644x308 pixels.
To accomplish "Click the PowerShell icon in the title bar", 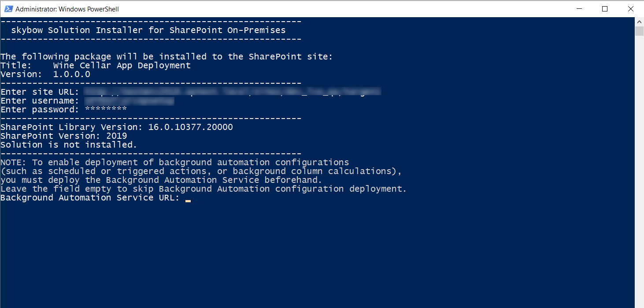I will 8,8.
